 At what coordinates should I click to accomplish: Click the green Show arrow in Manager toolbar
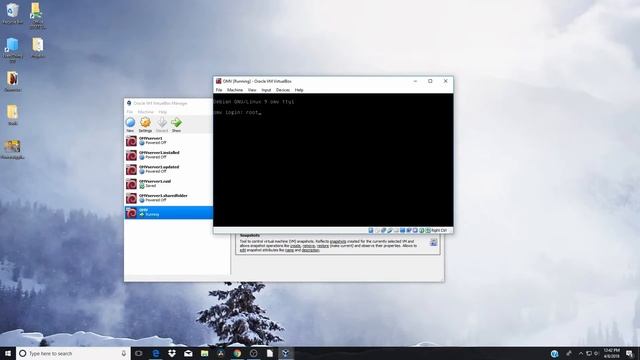coord(176,124)
